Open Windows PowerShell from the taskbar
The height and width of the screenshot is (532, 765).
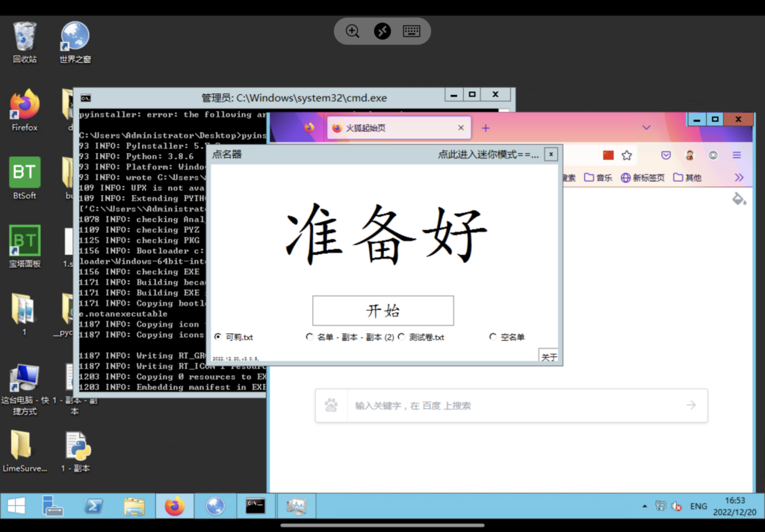[x=93, y=507]
